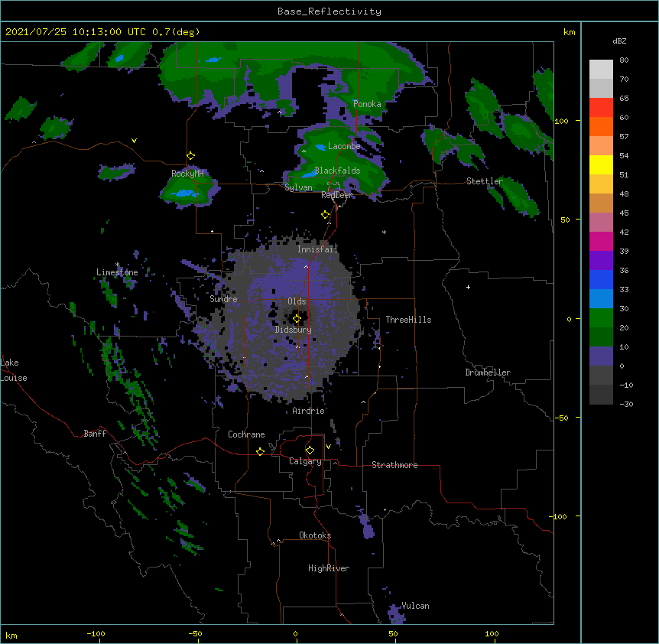
Task: Pick the brown 45-48 dBZ legend swatch
Action: 601,203
